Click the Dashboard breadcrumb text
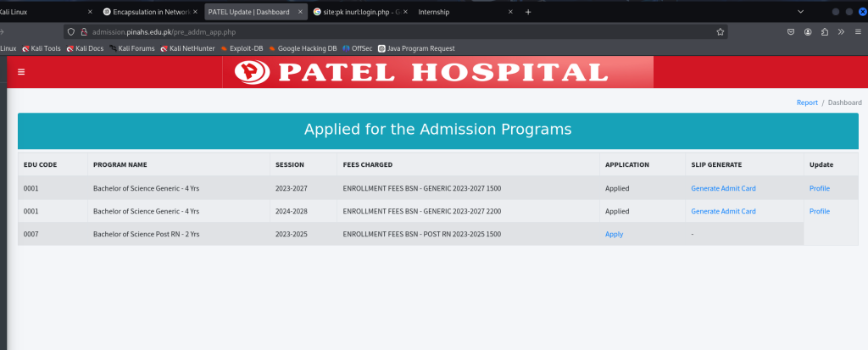The image size is (868, 350). [x=845, y=103]
